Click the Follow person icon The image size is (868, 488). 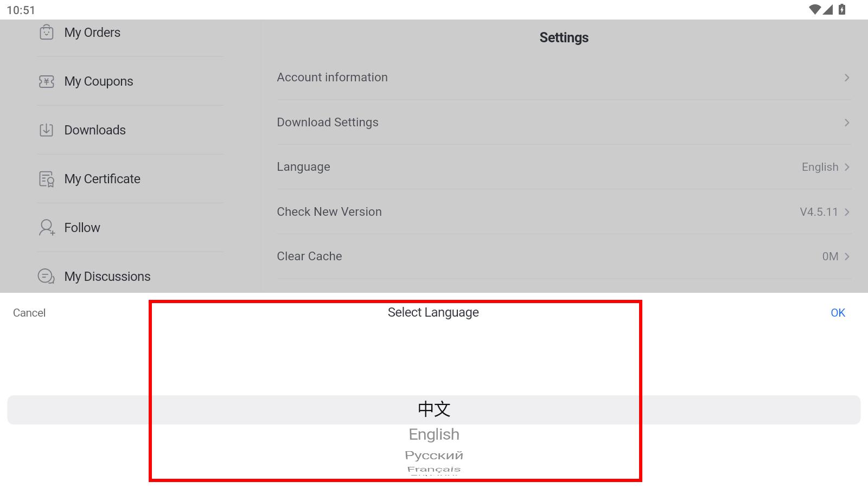point(47,228)
